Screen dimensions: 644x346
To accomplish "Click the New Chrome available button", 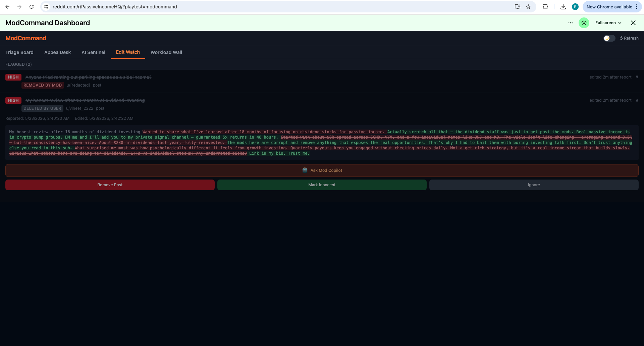I will click(x=609, y=7).
